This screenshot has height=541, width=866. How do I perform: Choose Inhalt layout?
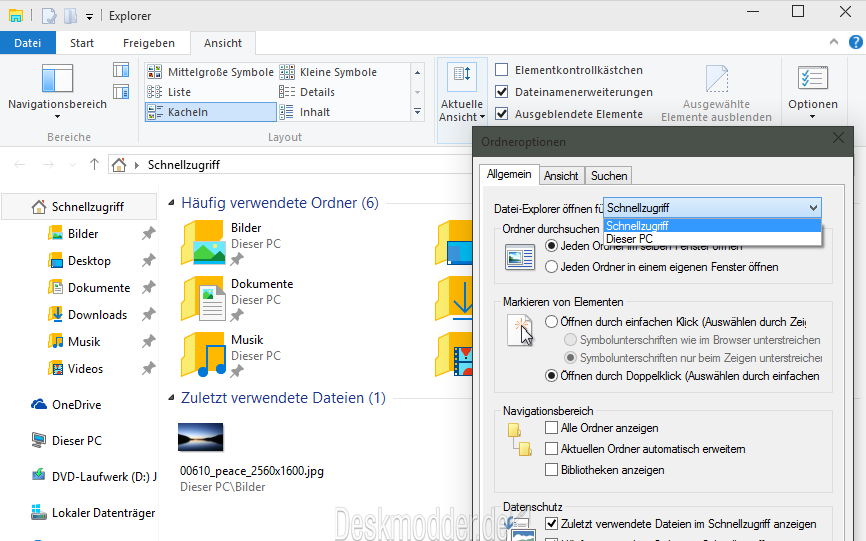point(305,112)
